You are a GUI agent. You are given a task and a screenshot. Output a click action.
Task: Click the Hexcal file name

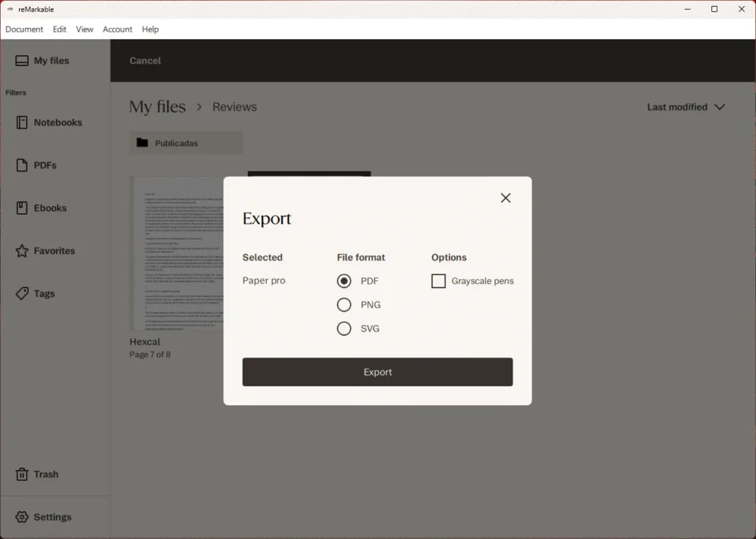(144, 342)
